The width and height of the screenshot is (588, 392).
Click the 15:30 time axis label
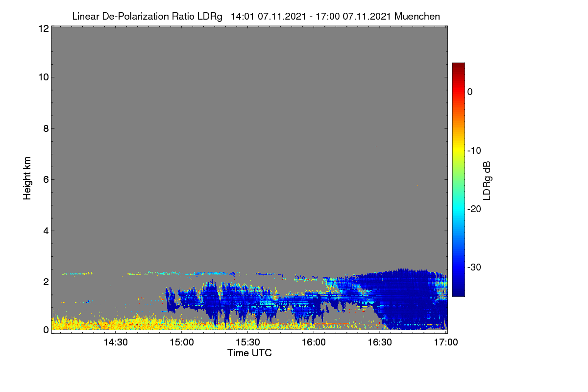[x=248, y=342]
